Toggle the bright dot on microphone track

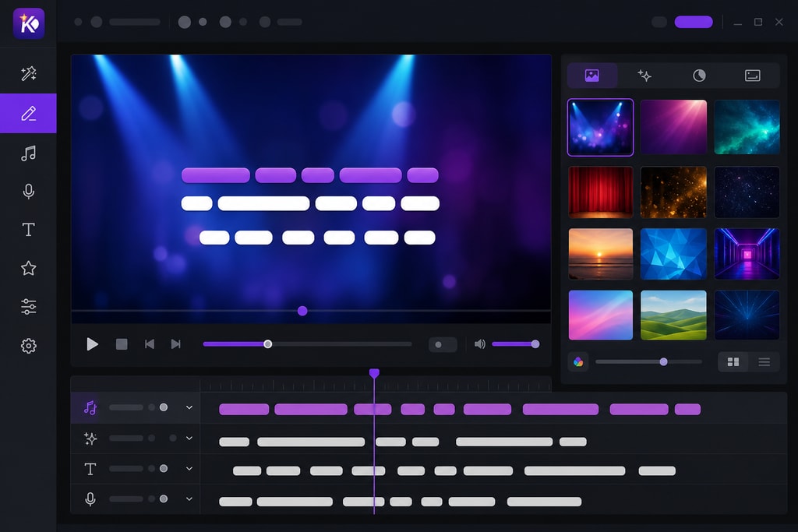coord(164,499)
